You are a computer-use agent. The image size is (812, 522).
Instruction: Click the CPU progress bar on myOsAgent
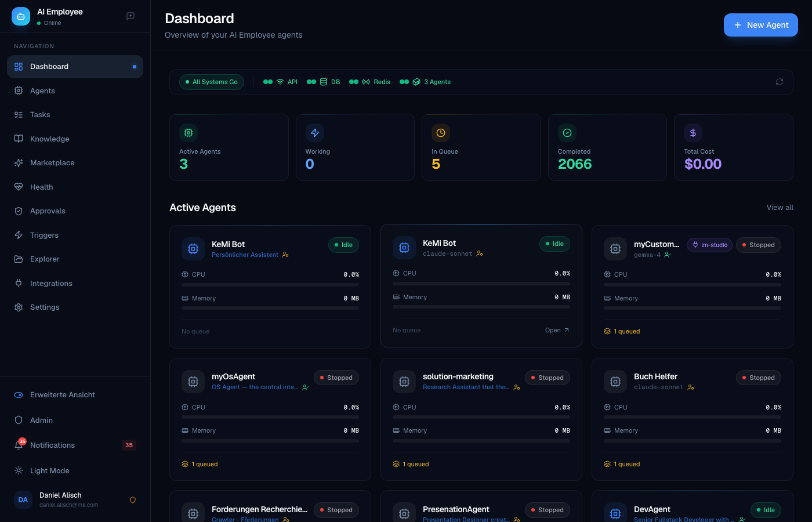click(270, 418)
